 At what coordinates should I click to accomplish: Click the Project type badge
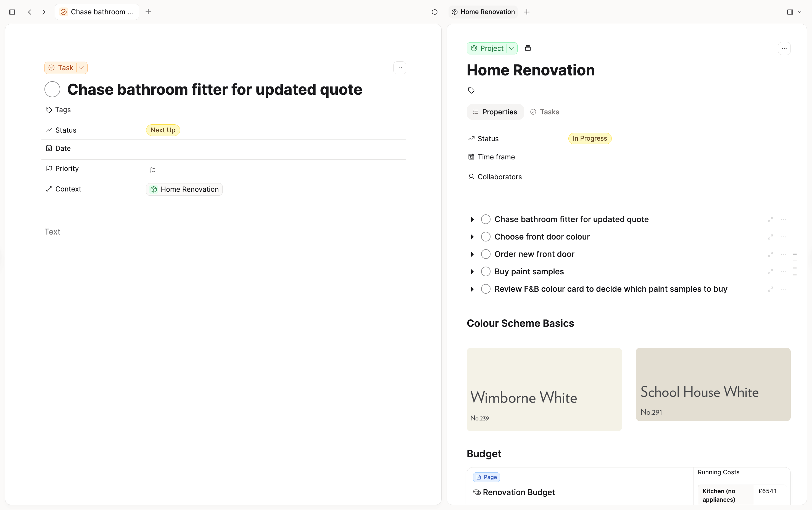pos(487,48)
